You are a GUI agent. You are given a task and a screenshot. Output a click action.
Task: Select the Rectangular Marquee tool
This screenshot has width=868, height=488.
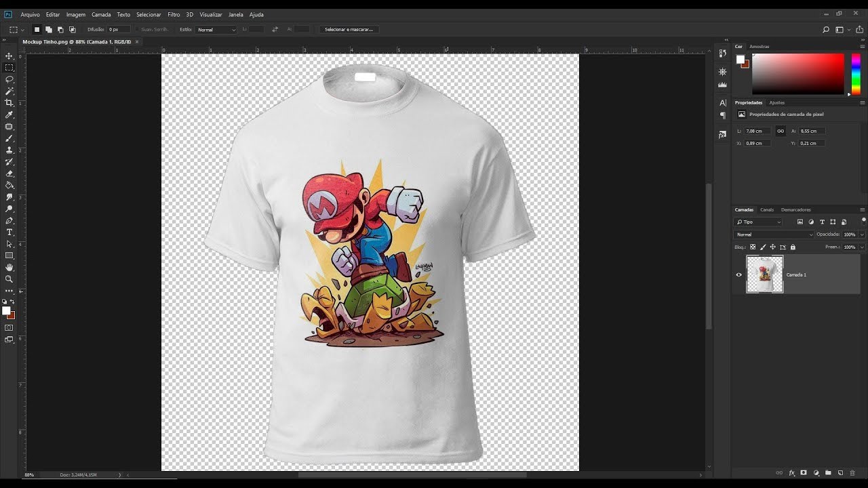[9, 68]
